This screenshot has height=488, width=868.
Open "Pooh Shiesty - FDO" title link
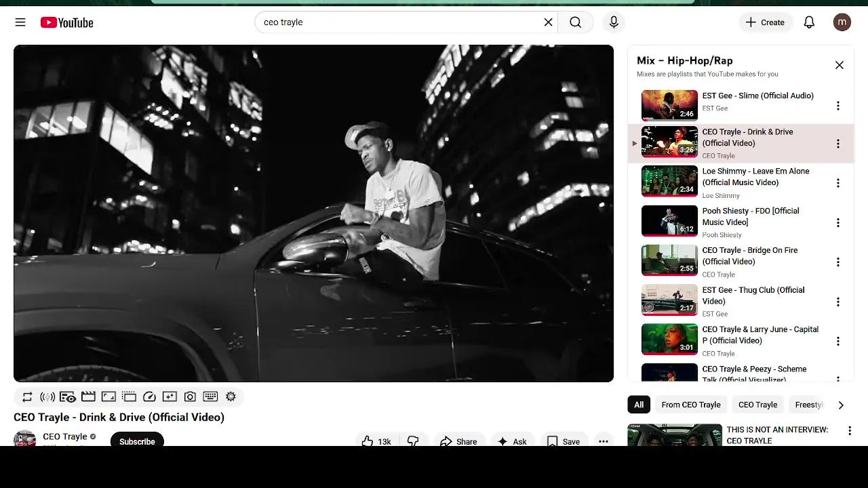[x=751, y=216]
